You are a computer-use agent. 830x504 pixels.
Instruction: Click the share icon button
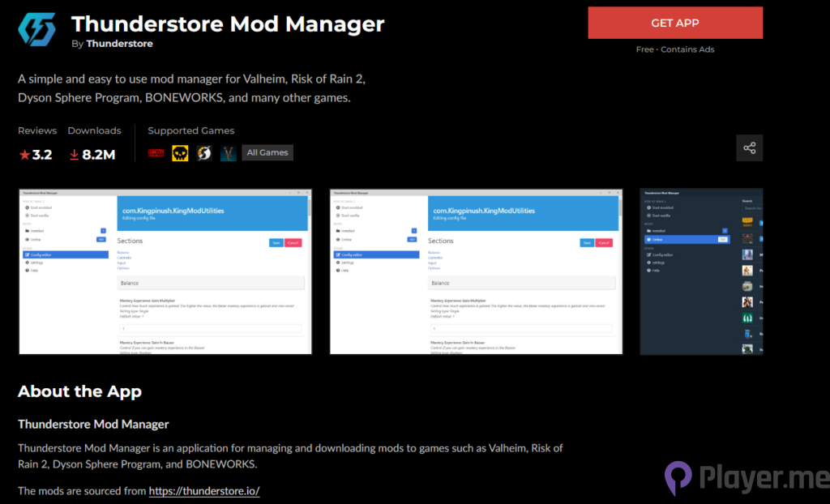(749, 148)
